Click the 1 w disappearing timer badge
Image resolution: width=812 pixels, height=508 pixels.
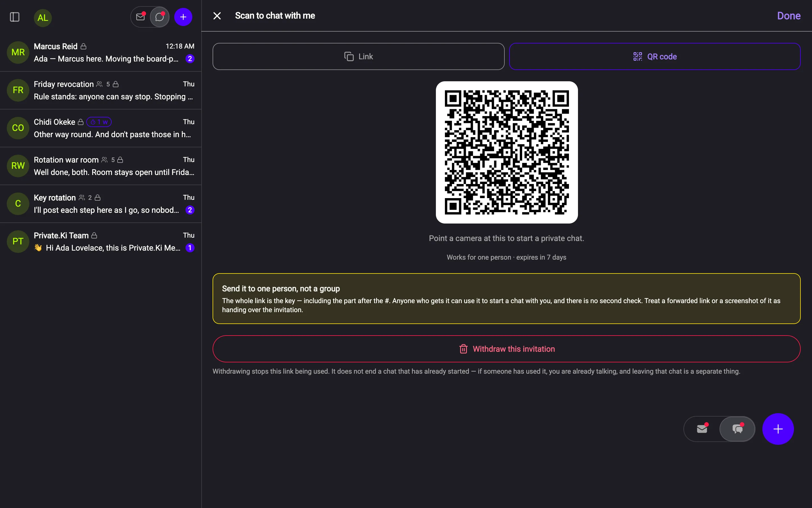[99, 122]
